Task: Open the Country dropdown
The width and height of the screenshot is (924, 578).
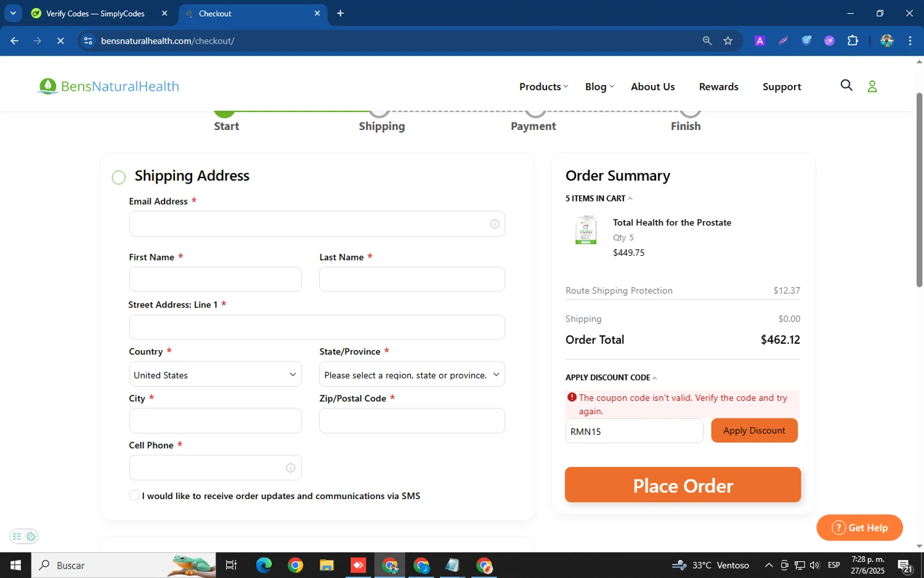Action: (x=215, y=374)
